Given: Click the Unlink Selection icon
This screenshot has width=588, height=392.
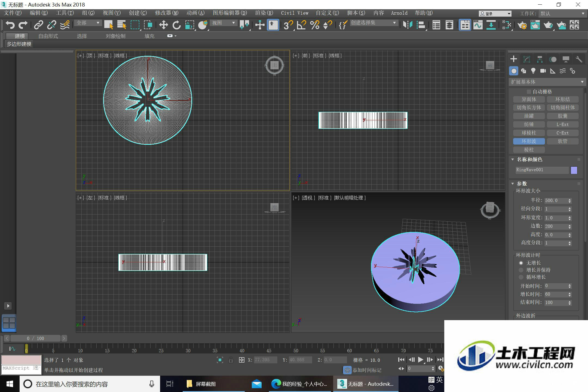Looking at the screenshot, I should coord(51,25).
